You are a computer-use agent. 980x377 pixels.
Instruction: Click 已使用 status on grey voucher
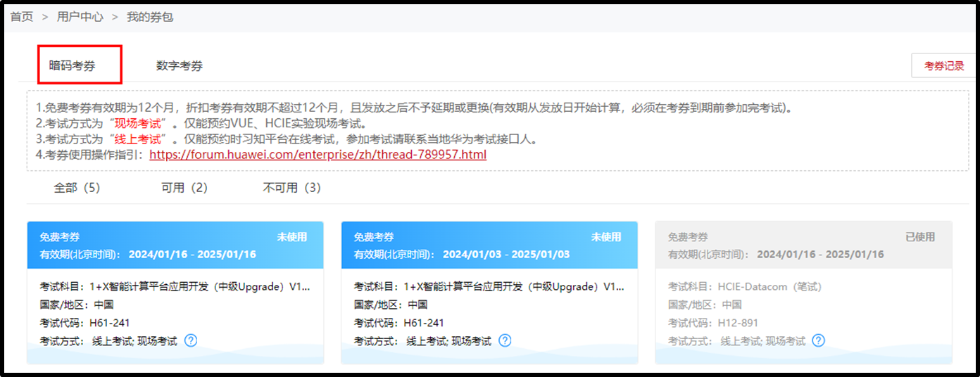tap(920, 238)
